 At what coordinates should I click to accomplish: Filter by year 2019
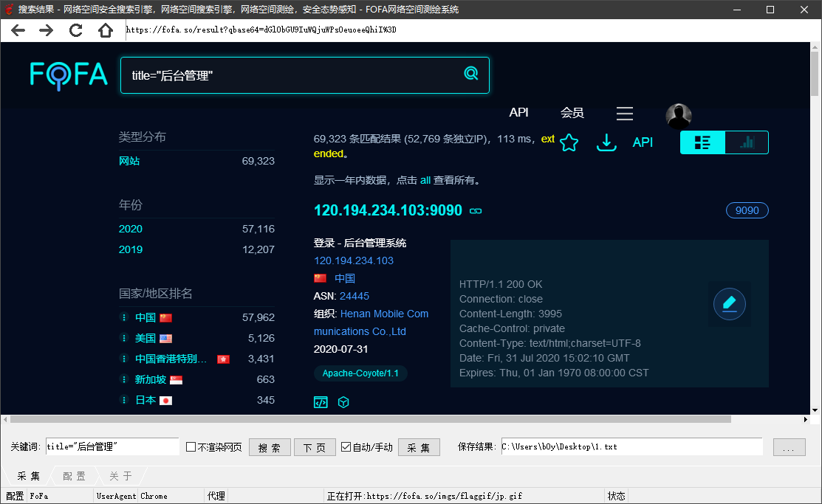click(x=131, y=249)
